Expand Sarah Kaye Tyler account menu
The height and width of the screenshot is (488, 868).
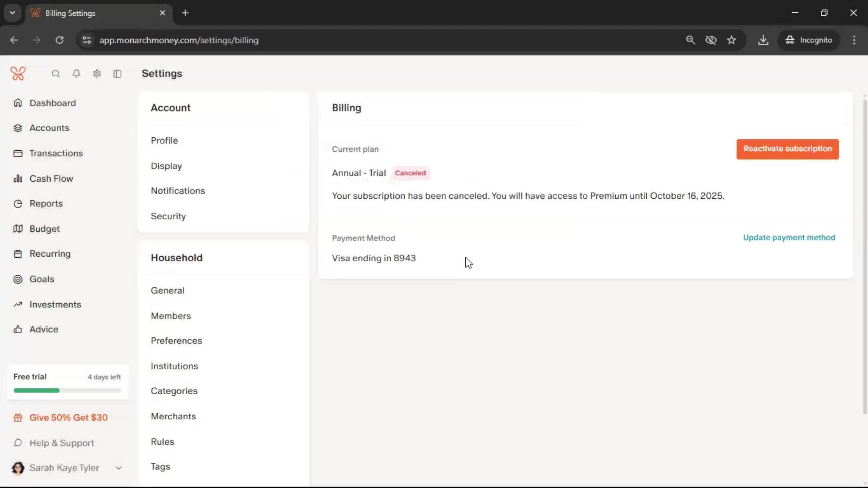click(x=118, y=468)
